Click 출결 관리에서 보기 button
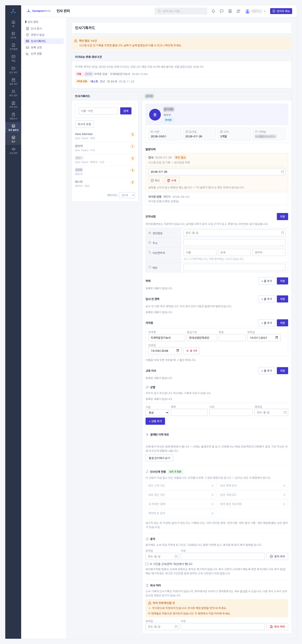The height and width of the screenshot is (644, 302). click(159, 458)
